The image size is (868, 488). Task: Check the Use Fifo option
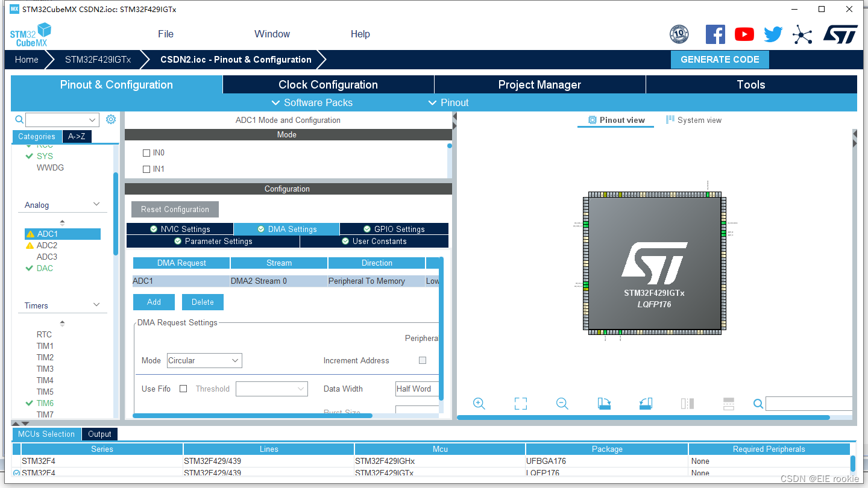pyautogui.click(x=183, y=389)
